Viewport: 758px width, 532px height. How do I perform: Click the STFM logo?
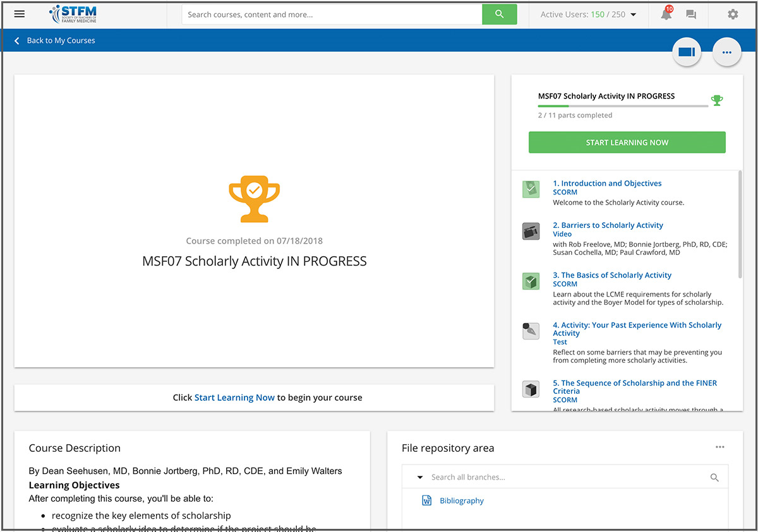[x=73, y=15]
